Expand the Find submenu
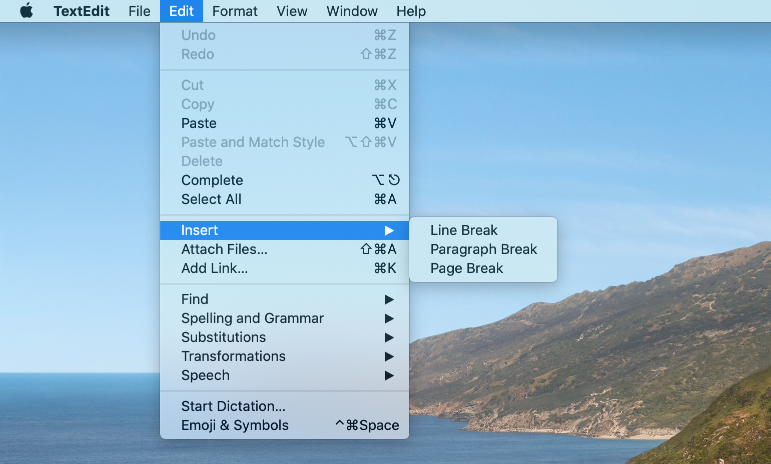The width and height of the screenshot is (771, 464). tap(284, 299)
